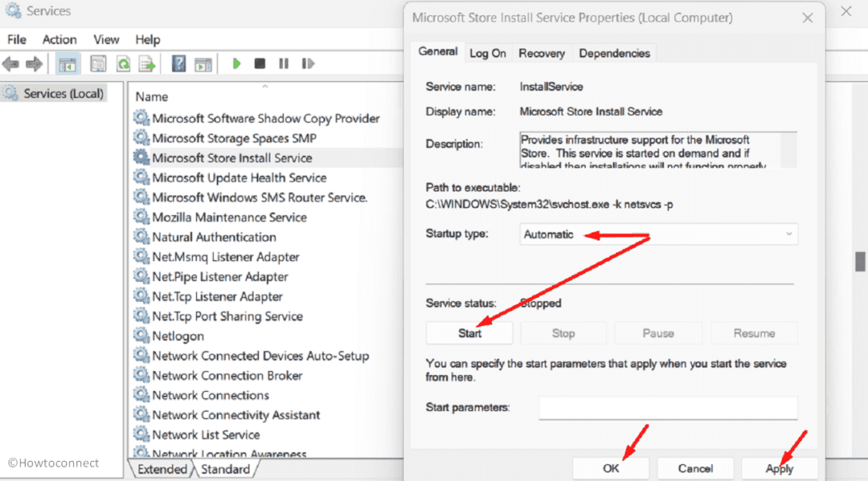The image size is (868, 481).
Task: Click the Pause button in dialog
Action: pos(658,334)
